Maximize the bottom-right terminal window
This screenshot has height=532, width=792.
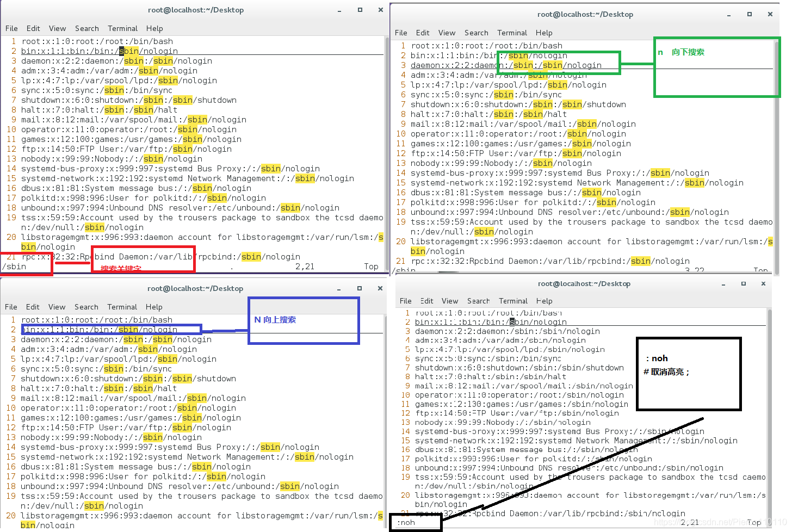click(x=743, y=283)
